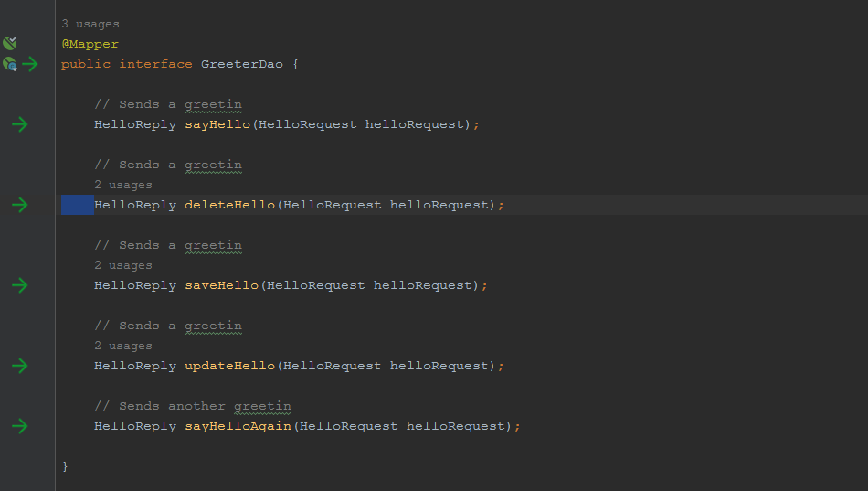The image size is (868, 491).
Task: Click the gutter arrow for deleteHello method
Action: (x=20, y=205)
